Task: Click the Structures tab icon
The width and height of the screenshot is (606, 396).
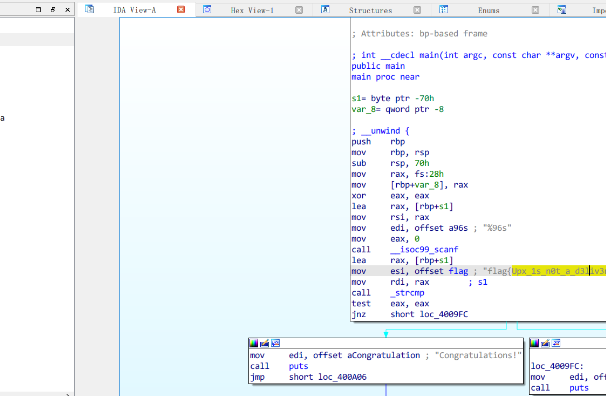Action: (x=325, y=9)
